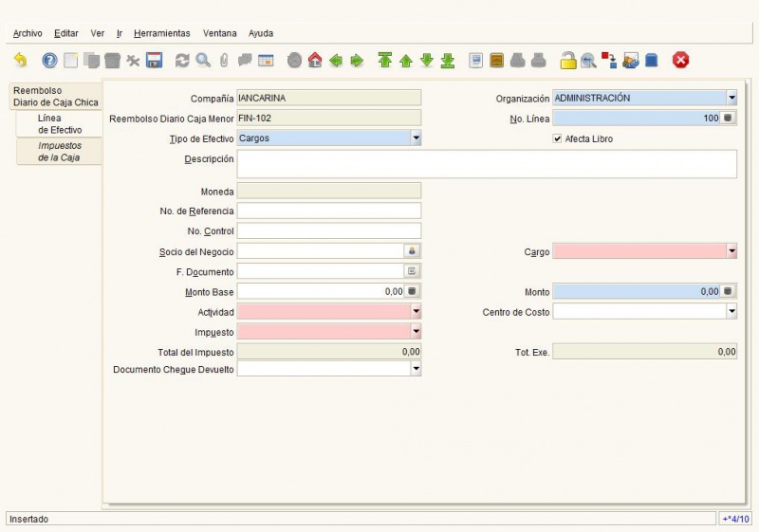
Task: Click the yellow padlock lock icon
Action: click(x=568, y=61)
